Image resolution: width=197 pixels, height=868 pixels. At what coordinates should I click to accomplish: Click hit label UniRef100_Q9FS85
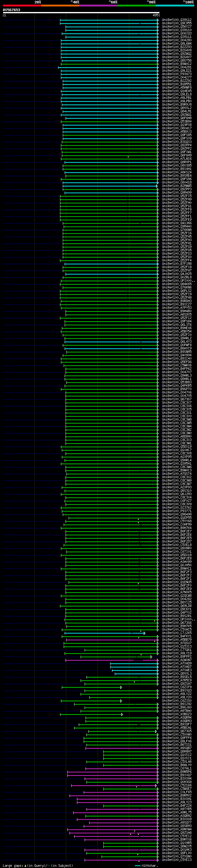tap(176, 135)
